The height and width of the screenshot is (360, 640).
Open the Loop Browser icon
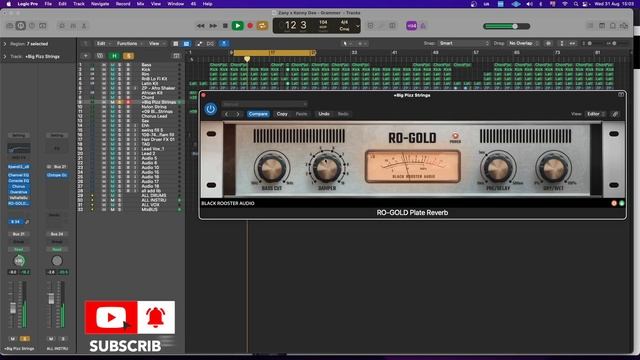[x=613, y=26]
